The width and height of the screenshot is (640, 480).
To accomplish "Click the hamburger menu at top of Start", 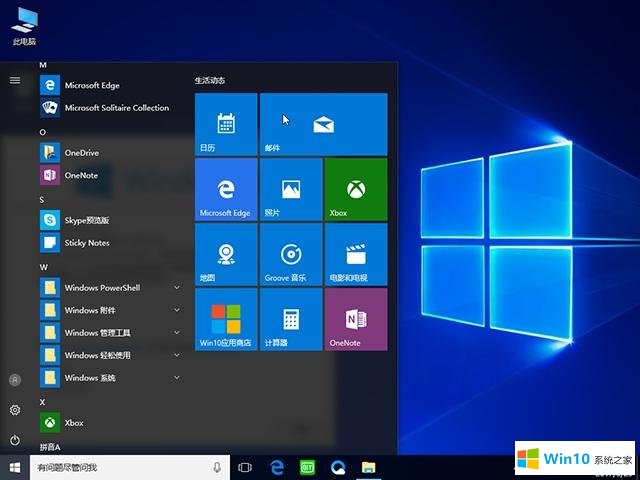I will tap(15, 80).
